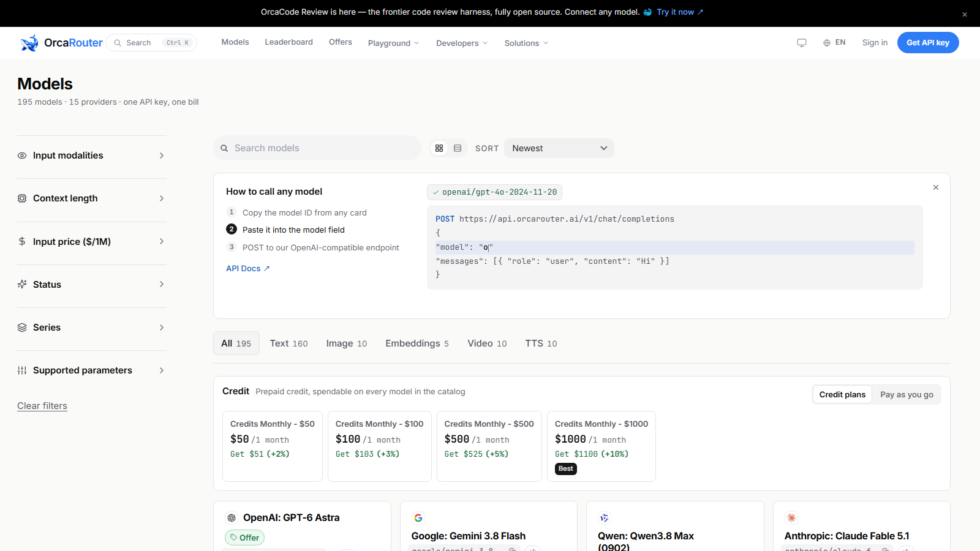Click the search magnifier icon in header
This screenshot has height=551, width=980.
[x=118, y=43]
